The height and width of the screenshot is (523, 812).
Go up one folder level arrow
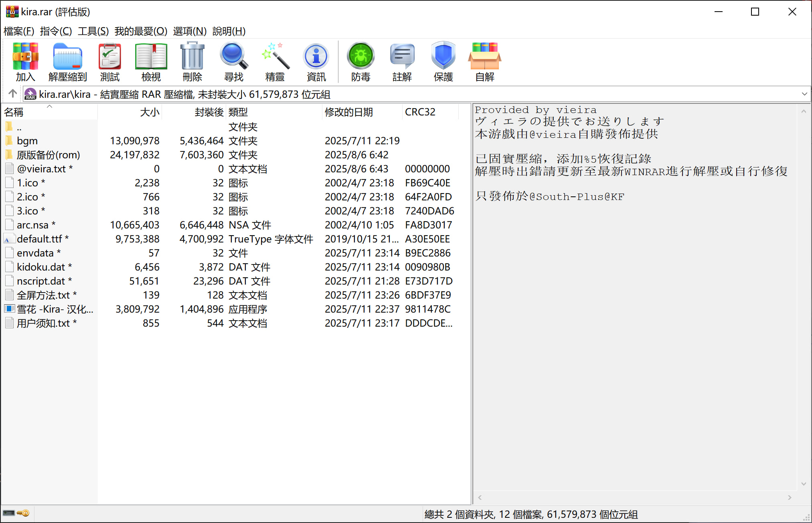click(12, 94)
